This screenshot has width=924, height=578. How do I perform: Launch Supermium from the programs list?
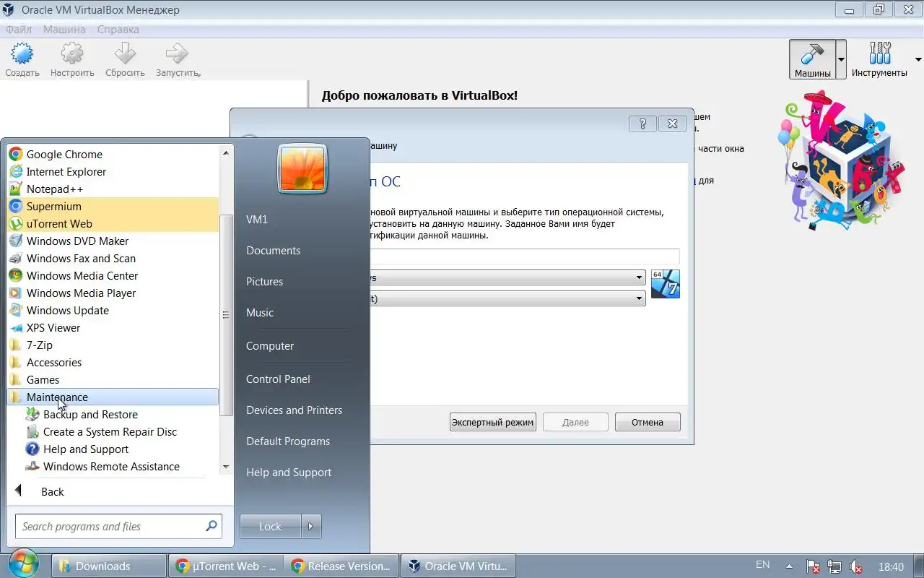[113, 206]
